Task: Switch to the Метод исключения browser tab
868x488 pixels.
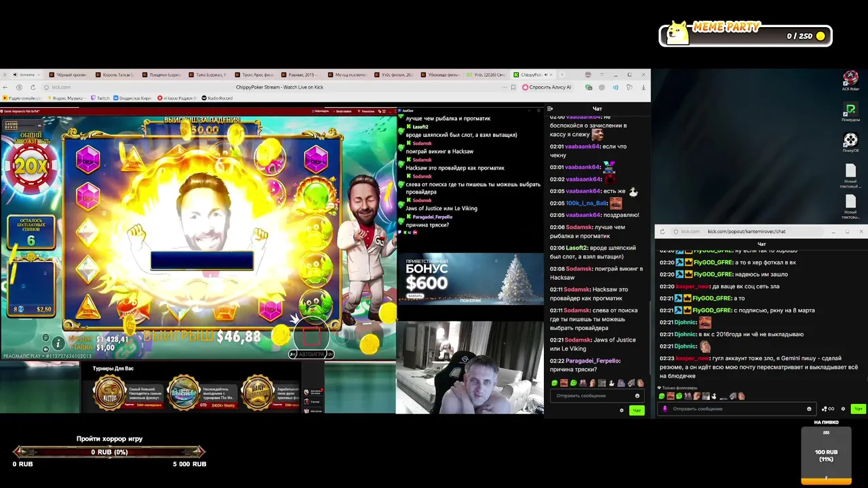Action: 348,75
